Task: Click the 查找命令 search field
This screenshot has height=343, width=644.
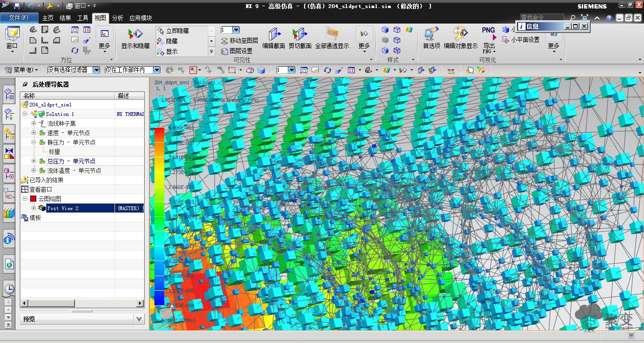Action: tap(541, 18)
